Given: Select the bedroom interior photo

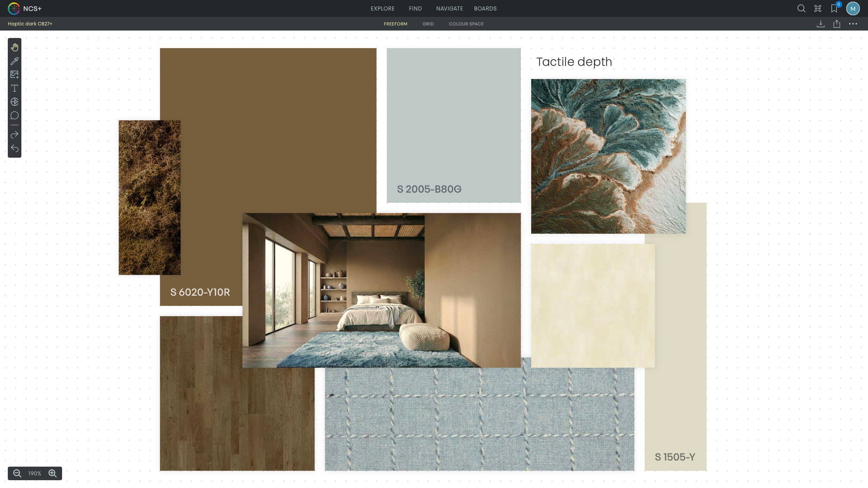Looking at the screenshot, I should pyautogui.click(x=382, y=290).
